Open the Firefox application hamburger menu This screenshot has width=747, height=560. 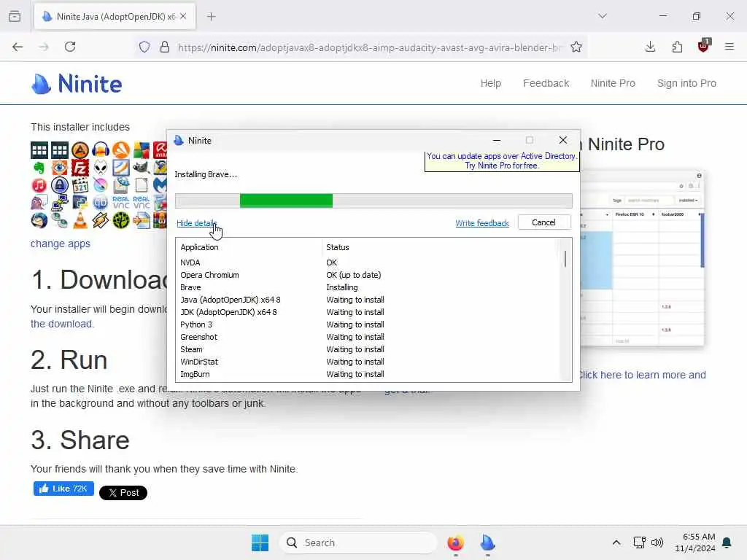pos(729,47)
